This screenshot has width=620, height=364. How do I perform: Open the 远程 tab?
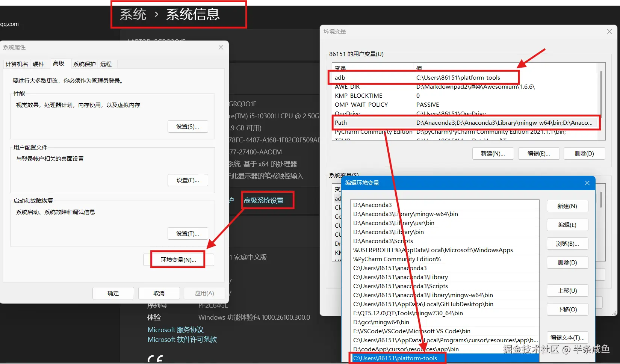[x=106, y=64]
